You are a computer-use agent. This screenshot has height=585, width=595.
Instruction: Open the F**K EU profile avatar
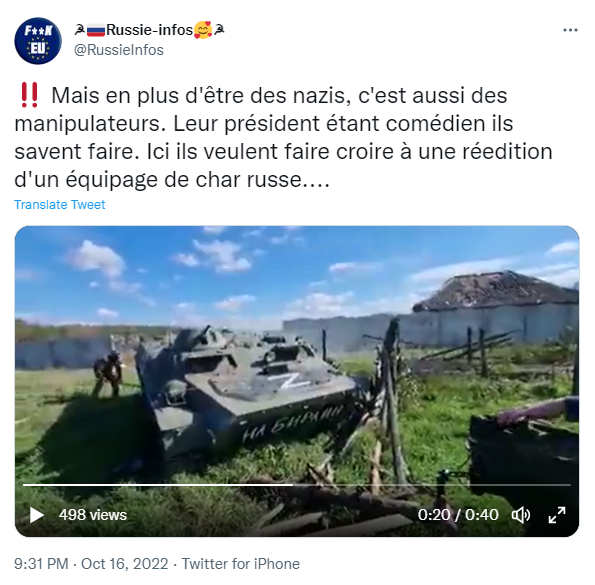tap(38, 41)
